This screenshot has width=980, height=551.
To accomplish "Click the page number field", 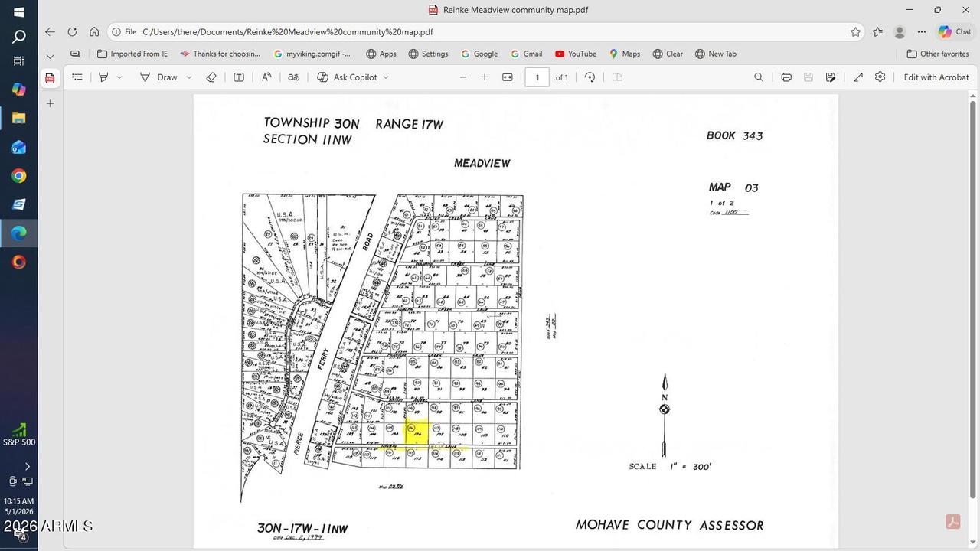I will pos(537,77).
